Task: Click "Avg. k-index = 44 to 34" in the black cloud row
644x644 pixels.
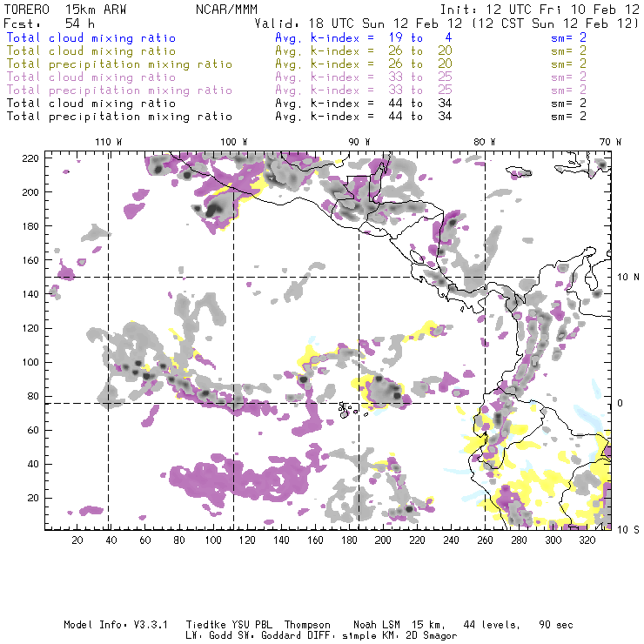Action: tap(364, 103)
